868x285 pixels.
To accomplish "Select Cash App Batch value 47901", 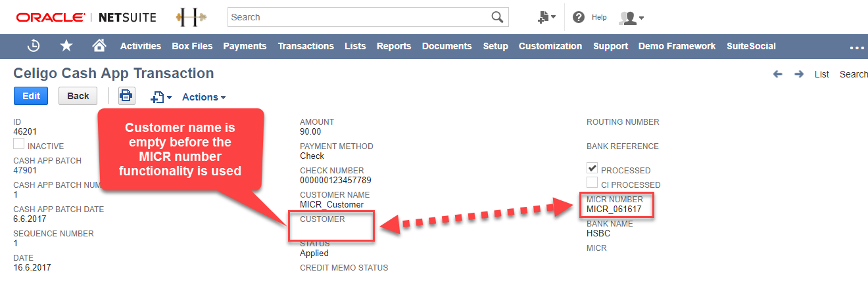I will pyautogui.click(x=26, y=170).
